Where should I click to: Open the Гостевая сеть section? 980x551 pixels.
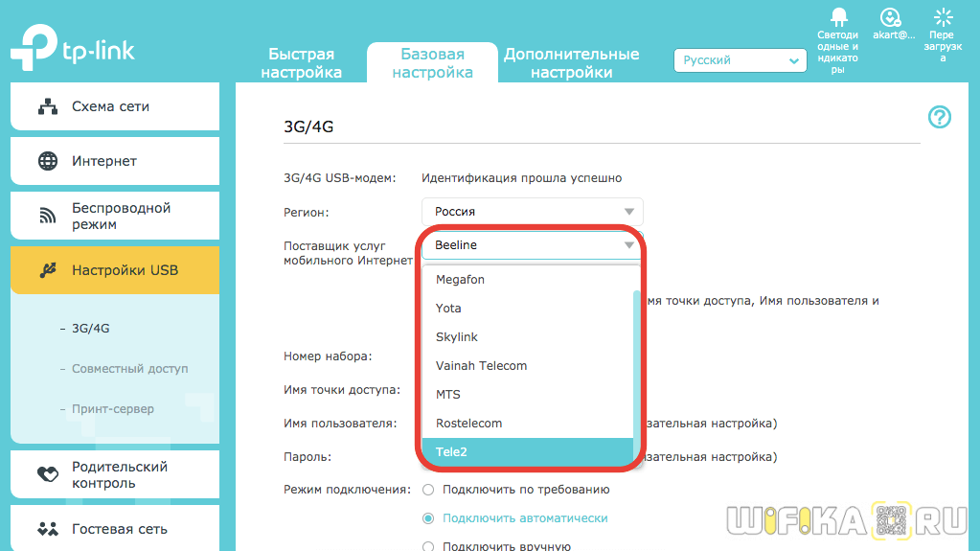point(115,529)
